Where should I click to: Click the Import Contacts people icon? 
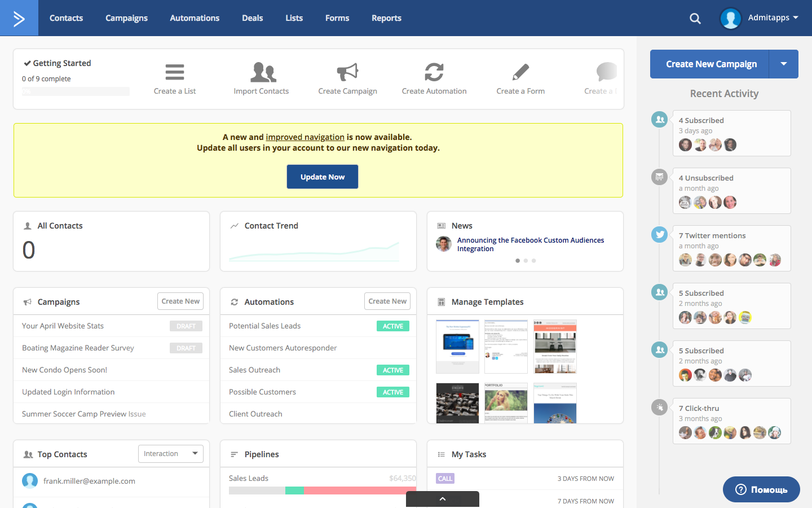click(263, 72)
